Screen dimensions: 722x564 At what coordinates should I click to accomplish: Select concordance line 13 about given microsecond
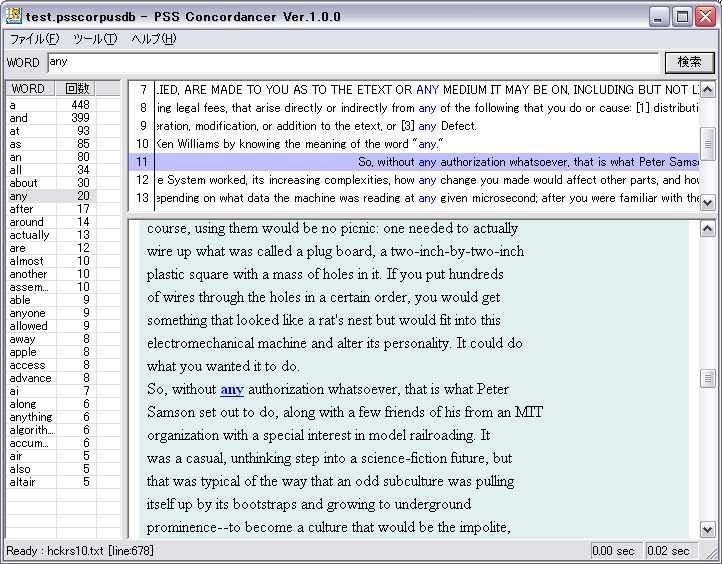414,198
